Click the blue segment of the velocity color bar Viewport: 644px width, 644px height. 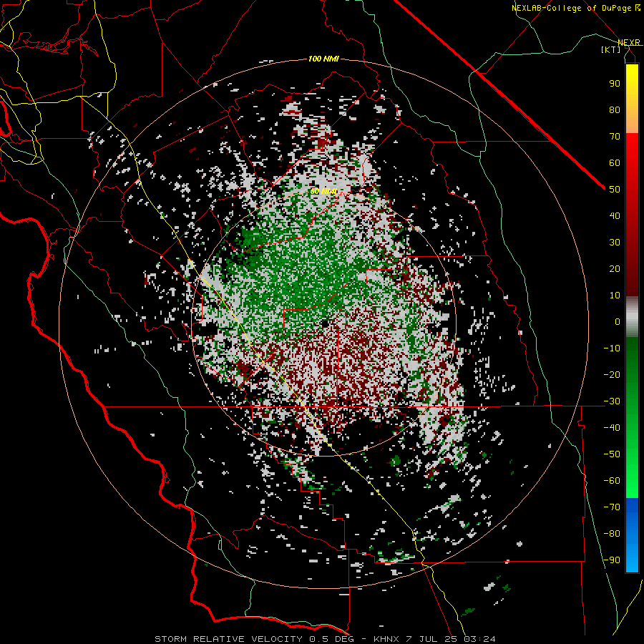click(632, 535)
